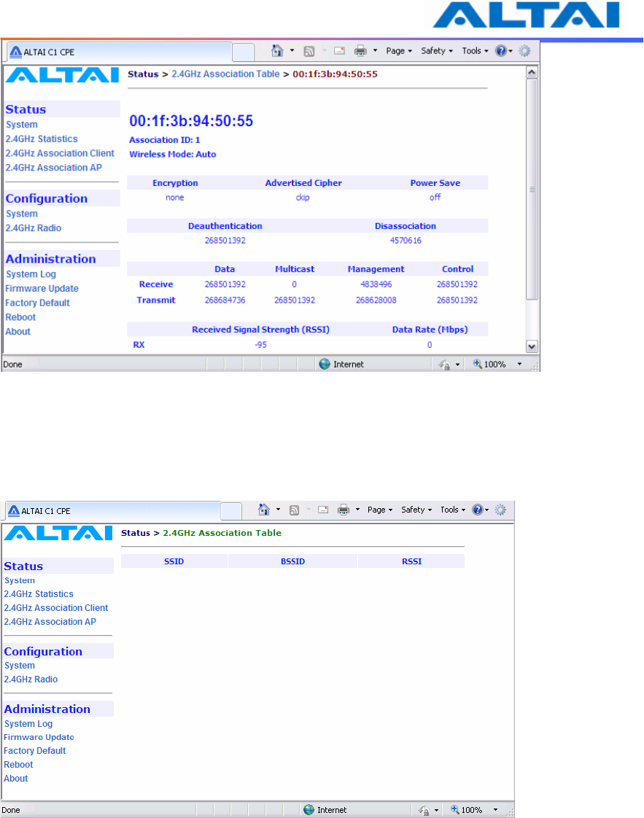Click the gear icon in upper browser toolbar
644x818 pixels.
(524, 50)
